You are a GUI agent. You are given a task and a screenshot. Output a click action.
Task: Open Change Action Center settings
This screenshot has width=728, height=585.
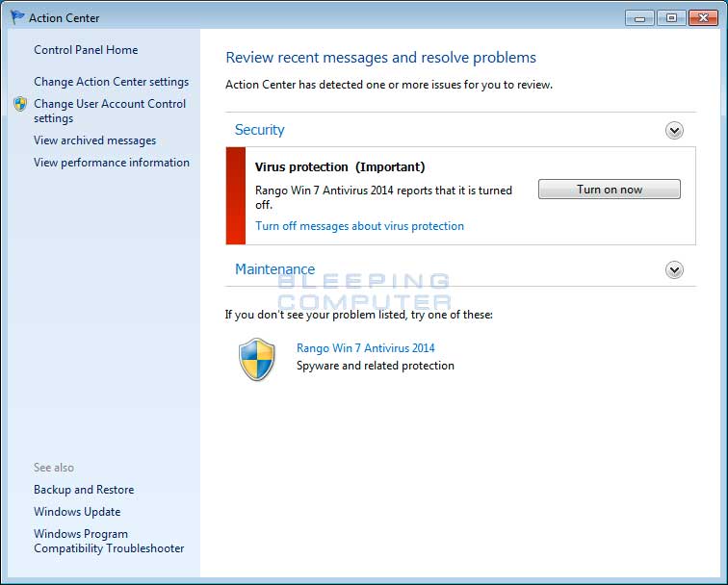[112, 82]
